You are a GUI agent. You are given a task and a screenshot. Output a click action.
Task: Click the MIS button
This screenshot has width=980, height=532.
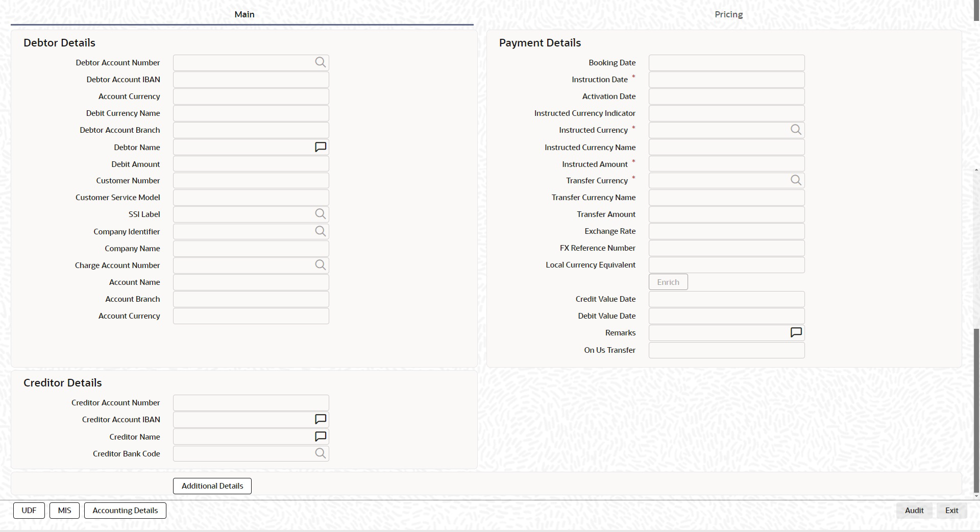[64, 510]
